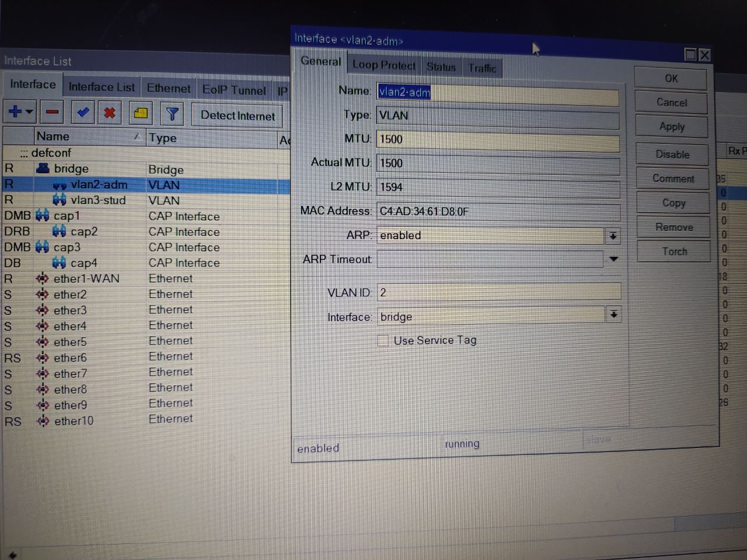Click the Remove button in dialog

point(674,227)
